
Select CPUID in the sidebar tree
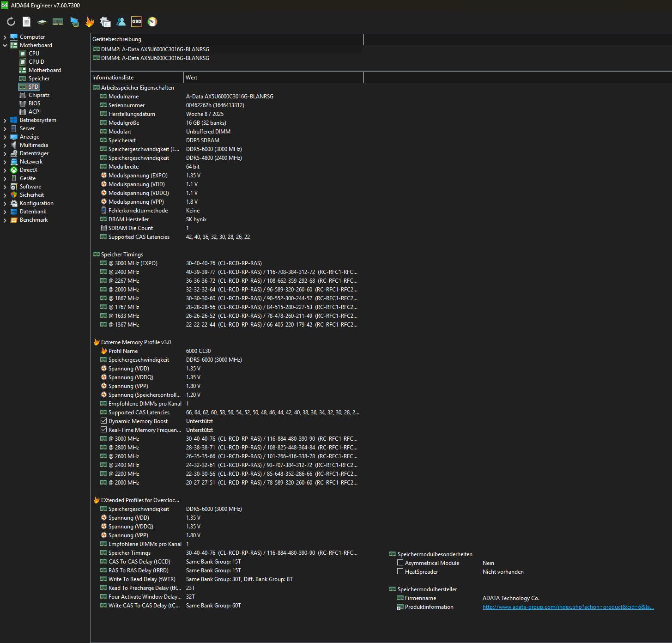36,62
